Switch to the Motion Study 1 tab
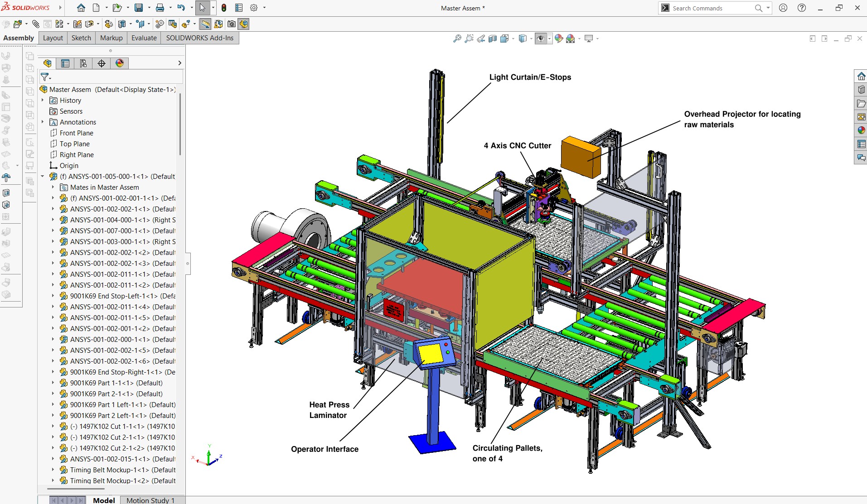Image resolution: width=867 pixels, height=504 pixels. point(150,500)
